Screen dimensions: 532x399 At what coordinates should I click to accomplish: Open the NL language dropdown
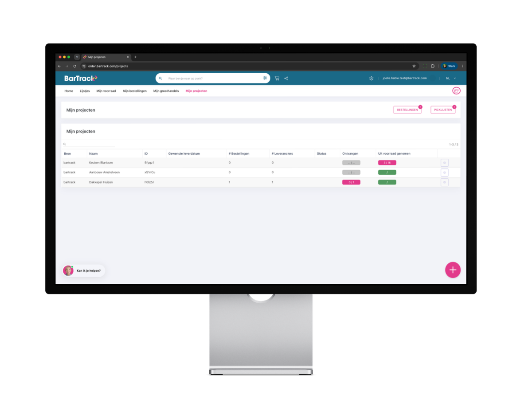coord(451,78)
